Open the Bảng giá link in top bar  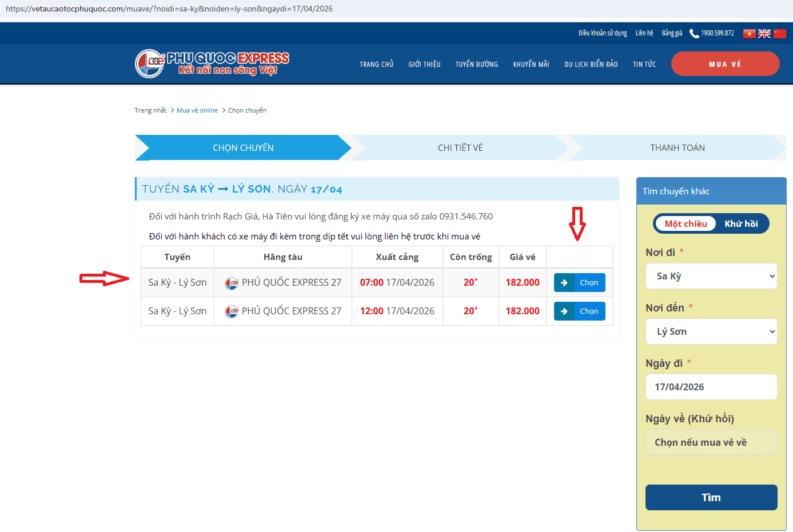[672, 33]
